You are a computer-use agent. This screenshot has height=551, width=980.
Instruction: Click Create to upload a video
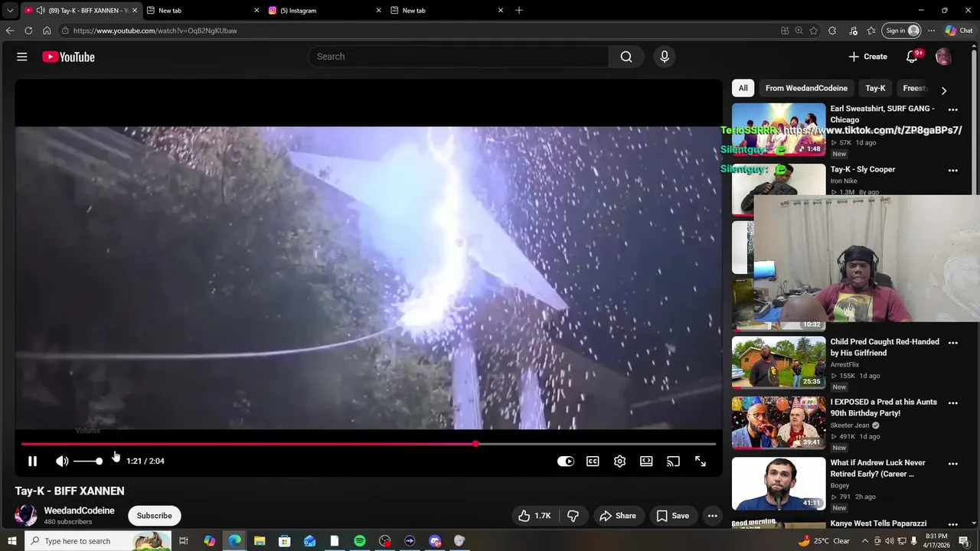click(x=867, y=57)
